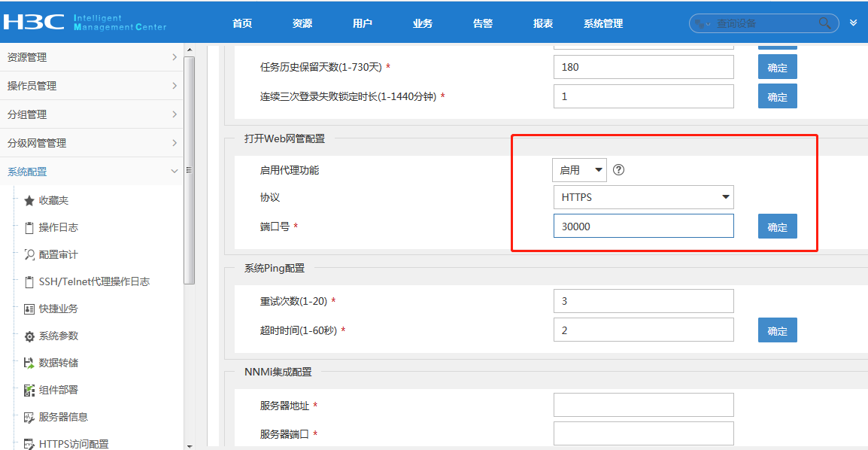Click the icon beside 数据转储
Screen dimensions: 868x450
29,363
